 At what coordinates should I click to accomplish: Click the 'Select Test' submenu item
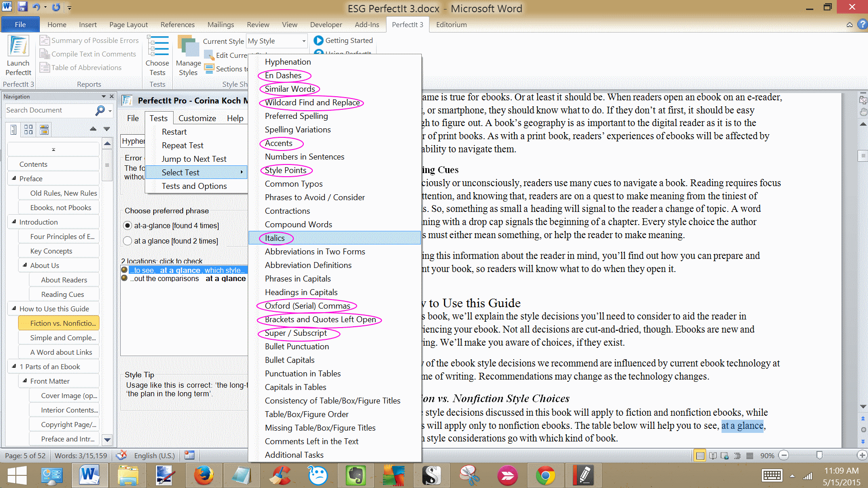point(181,172)
